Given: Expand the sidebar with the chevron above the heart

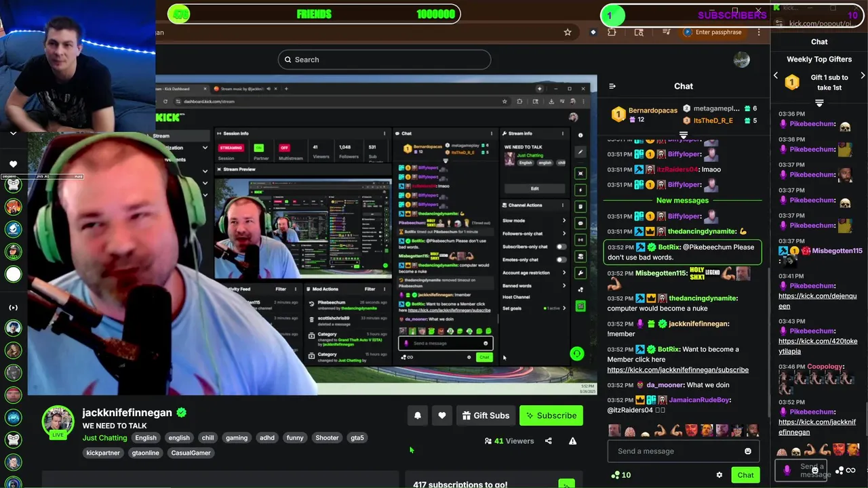Looking at the screenshot, I should pos(13,134).
